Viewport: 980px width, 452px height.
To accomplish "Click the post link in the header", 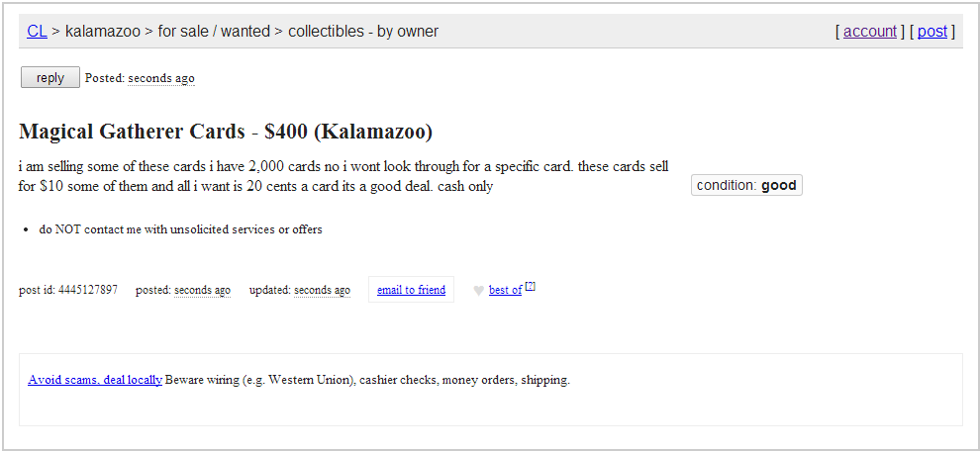I will pos(931,32).
